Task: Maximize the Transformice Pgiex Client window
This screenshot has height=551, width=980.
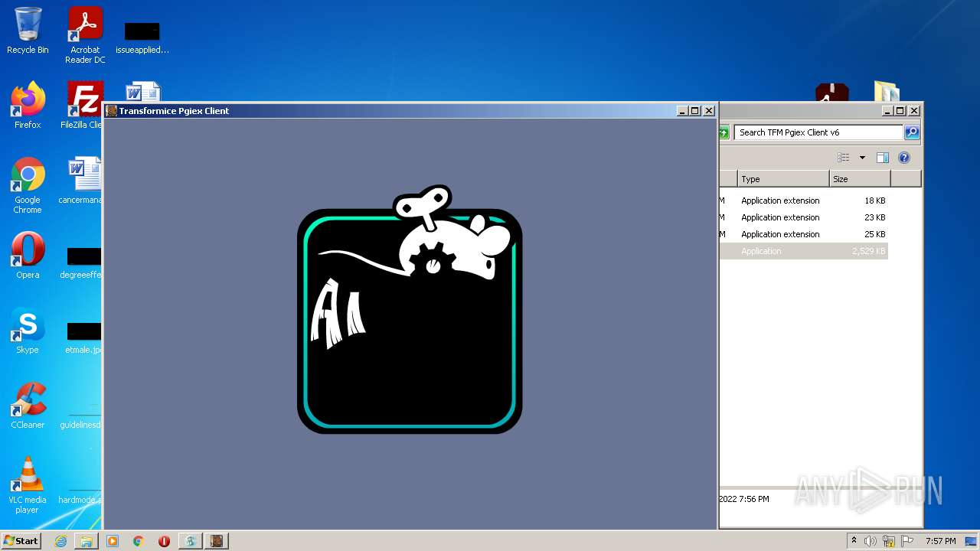Action: [x=695, y=111]
